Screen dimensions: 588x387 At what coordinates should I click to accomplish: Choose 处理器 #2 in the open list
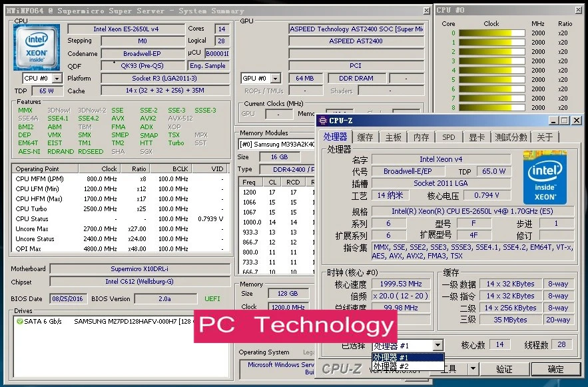pyautogui.click(x=408, y=366)
